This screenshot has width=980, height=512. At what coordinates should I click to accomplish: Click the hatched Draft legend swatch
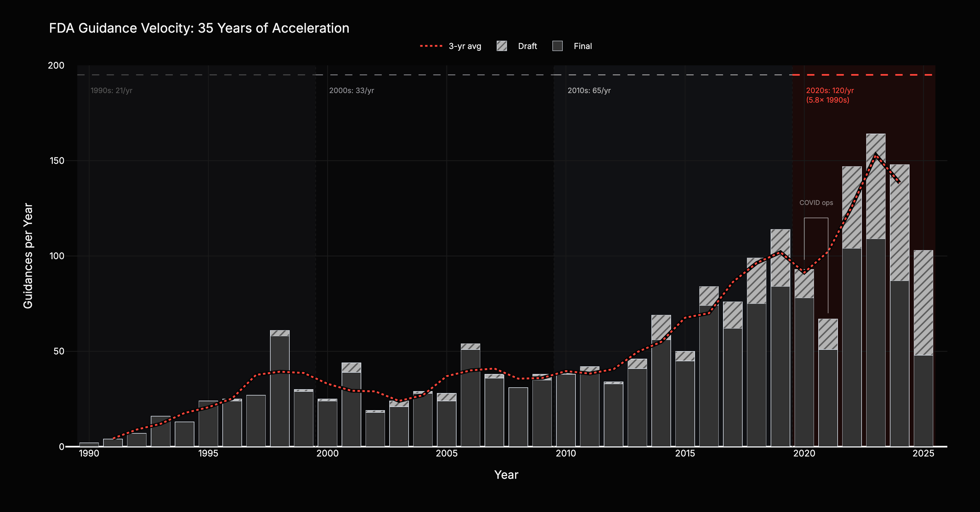[x=502, y=46]
